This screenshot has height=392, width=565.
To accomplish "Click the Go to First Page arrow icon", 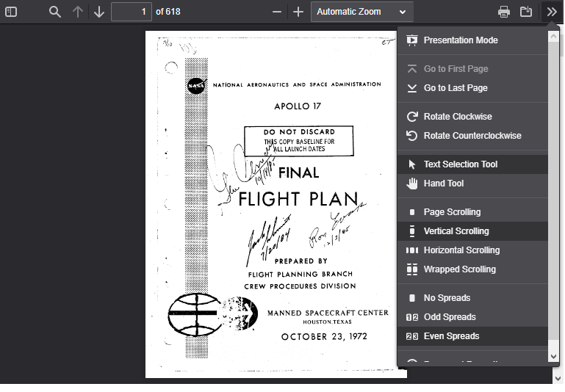I will [412, 69].
